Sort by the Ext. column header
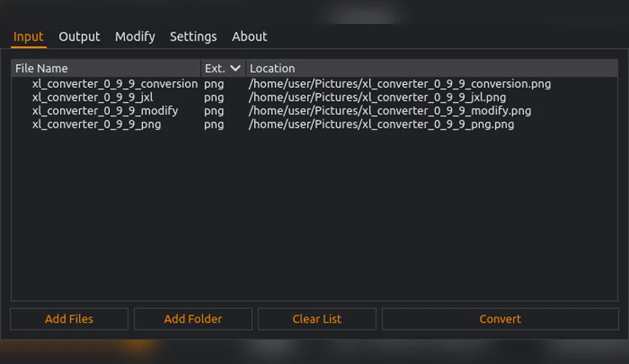 point(223,68)
